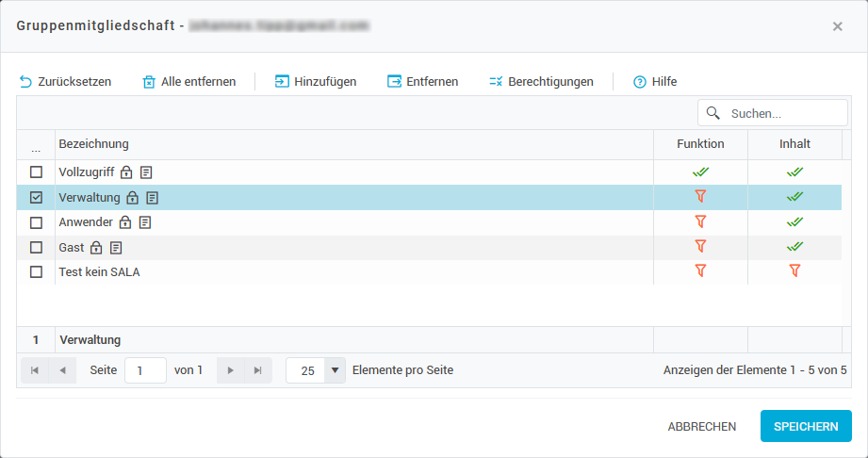The image size is (868, 458).
Task: Check the Vollzugriff checkbox
Action: click(x=36, y=172)
